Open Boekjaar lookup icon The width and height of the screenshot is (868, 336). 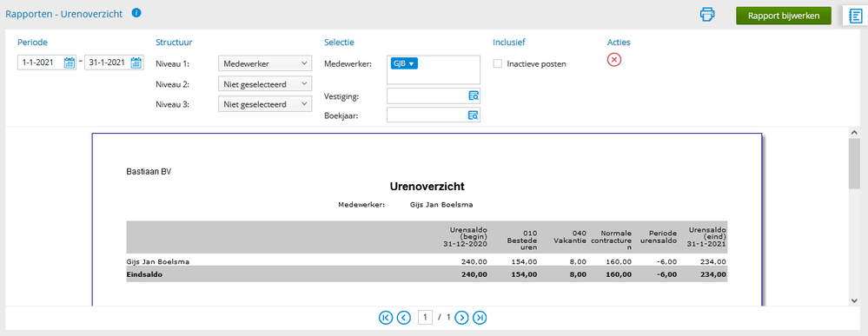click(x=474, y=115)
